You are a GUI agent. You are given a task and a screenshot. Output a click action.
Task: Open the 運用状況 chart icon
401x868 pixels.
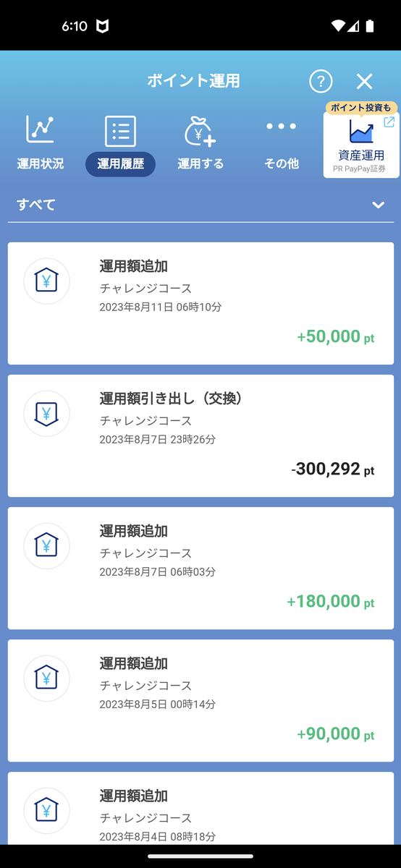pyautogui.click(x=41, y=129)
